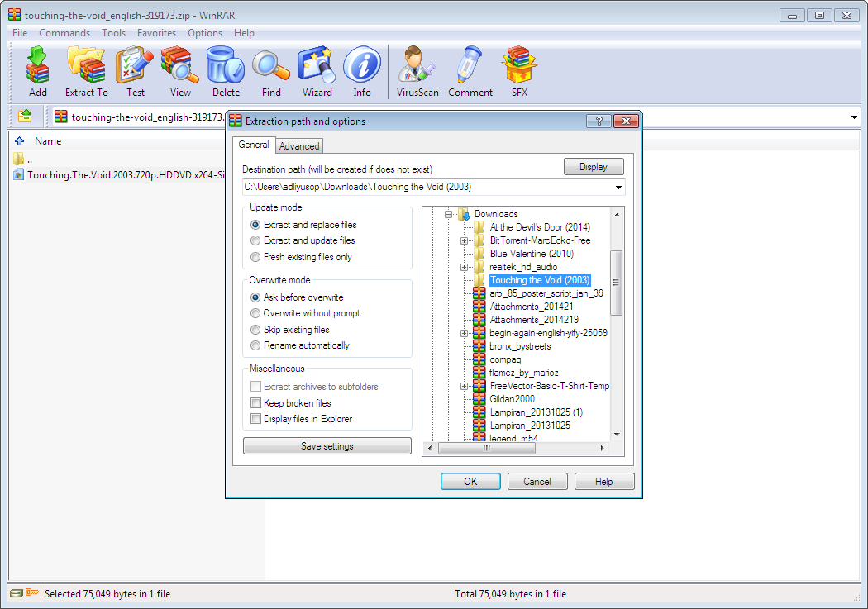868x609 pixels.
Task: Run Test from the toolbar
Action: 135,72
